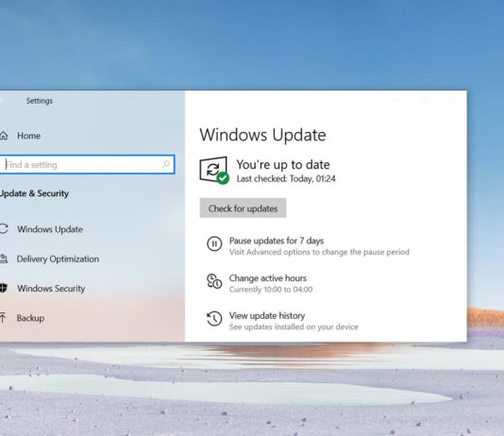Click the See updates installed on your device text
This screenshot has height=436, width=504.
tap(294, 327)
